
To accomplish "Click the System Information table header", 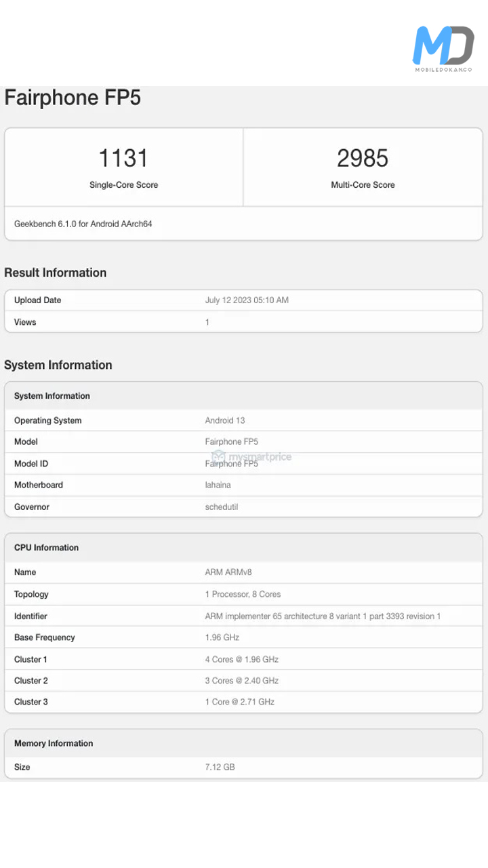I will click(x=52, y=396).
